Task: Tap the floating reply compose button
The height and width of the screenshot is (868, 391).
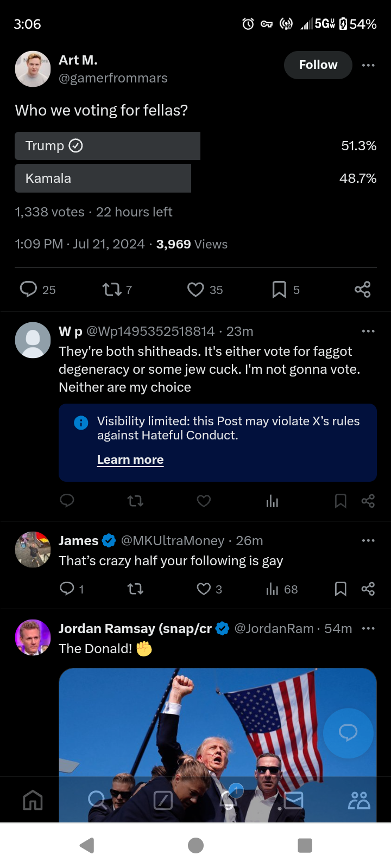Action: coord(348,733)
